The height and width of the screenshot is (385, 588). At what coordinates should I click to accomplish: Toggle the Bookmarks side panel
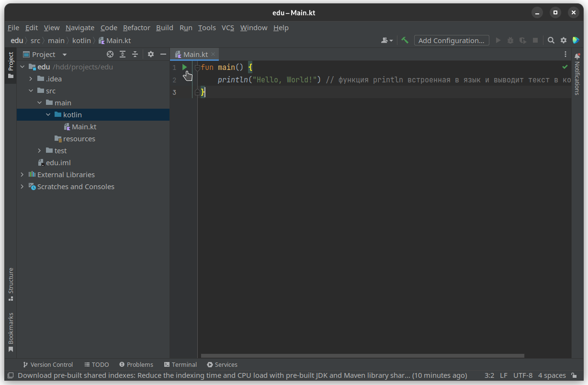(11, 332)
